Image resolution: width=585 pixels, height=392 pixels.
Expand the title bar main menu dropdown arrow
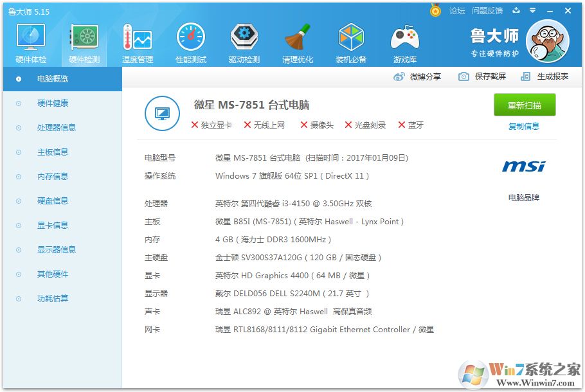(x=533, y=11)
